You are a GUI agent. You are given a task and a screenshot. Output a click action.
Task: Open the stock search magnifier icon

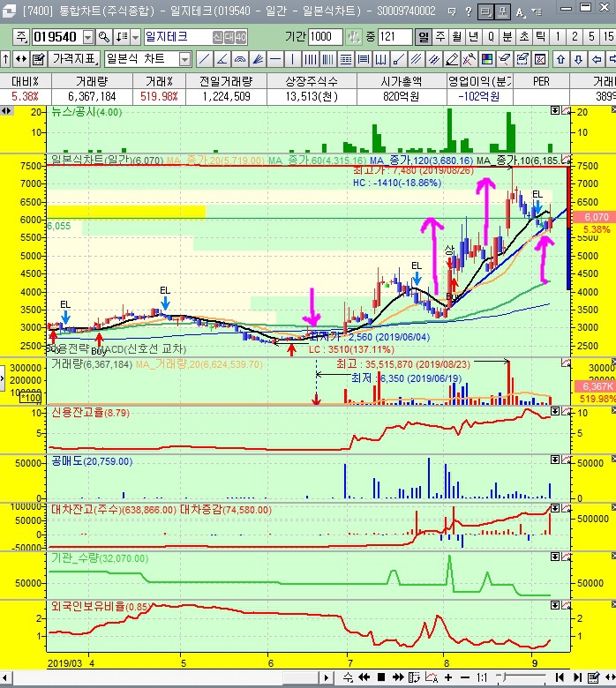click(x=103, y=37)
